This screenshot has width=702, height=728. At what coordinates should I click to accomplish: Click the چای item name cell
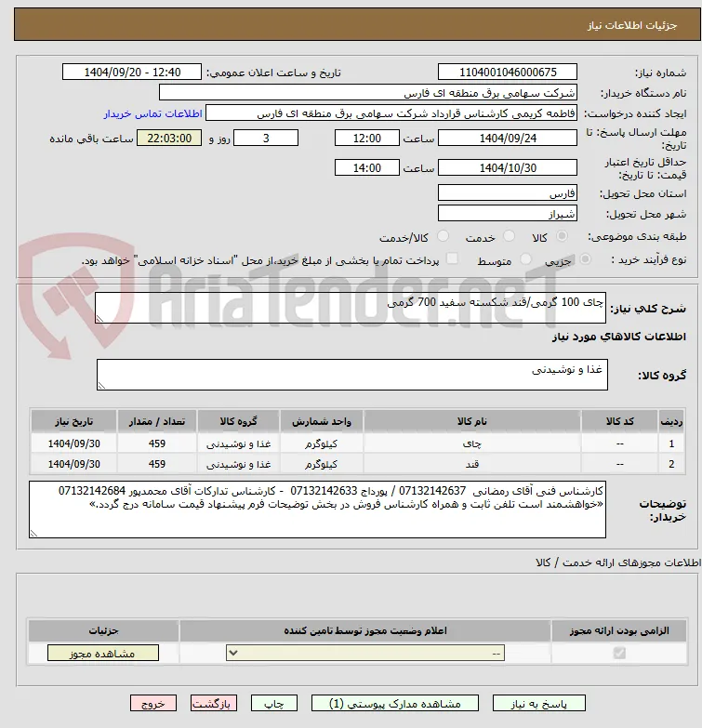(472, 443)
